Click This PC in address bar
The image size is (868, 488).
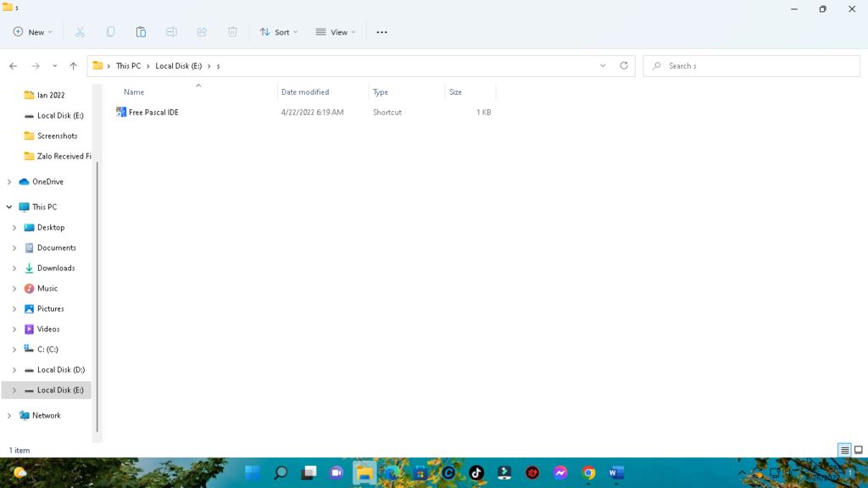(x=129, y=66)
